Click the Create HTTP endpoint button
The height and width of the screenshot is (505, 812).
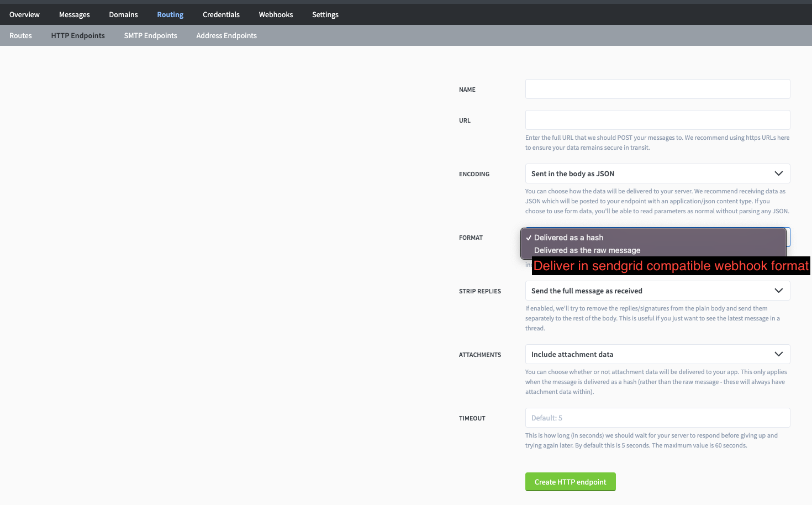[570, 482]
